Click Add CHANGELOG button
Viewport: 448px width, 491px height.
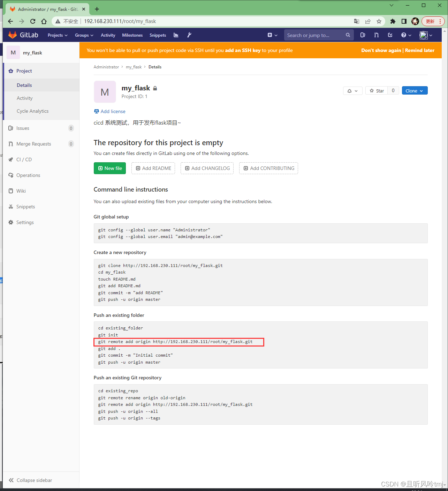point(207,168)
